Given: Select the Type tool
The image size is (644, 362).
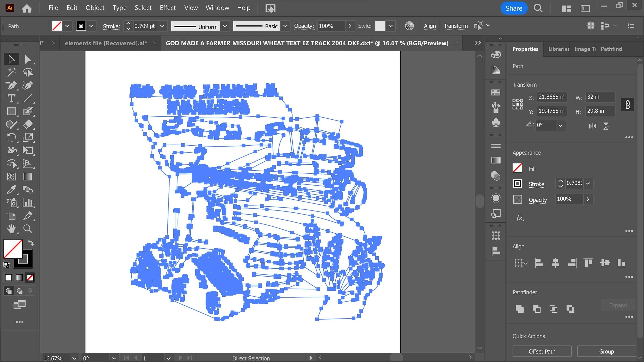Looking at the screenshot, I should [x=11, y=98].
